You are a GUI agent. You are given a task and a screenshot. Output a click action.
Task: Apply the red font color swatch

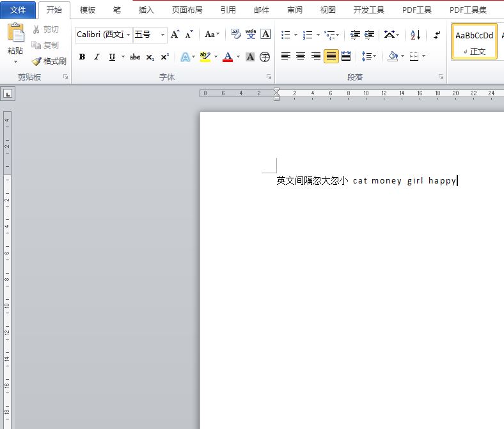coord(228,57)
